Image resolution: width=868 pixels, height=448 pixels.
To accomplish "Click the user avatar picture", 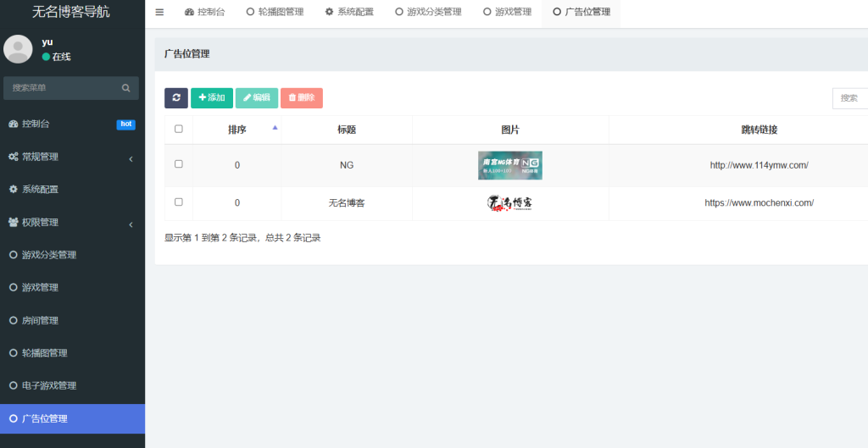I will (x=18, y=49).
